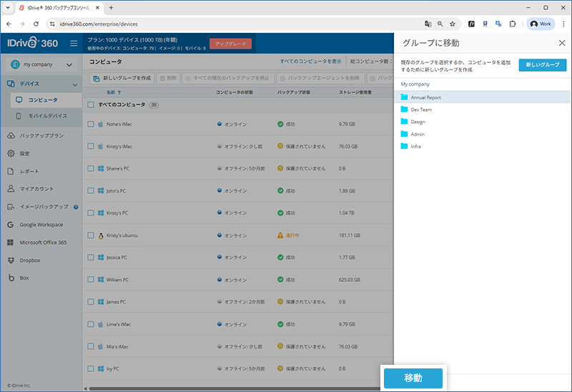Bookmark this page with the star icon
572x392 pixels.
[452, 24]
